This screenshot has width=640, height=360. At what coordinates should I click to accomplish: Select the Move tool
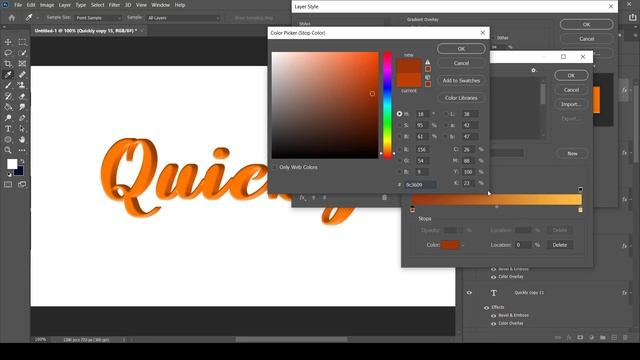point(8,42)
